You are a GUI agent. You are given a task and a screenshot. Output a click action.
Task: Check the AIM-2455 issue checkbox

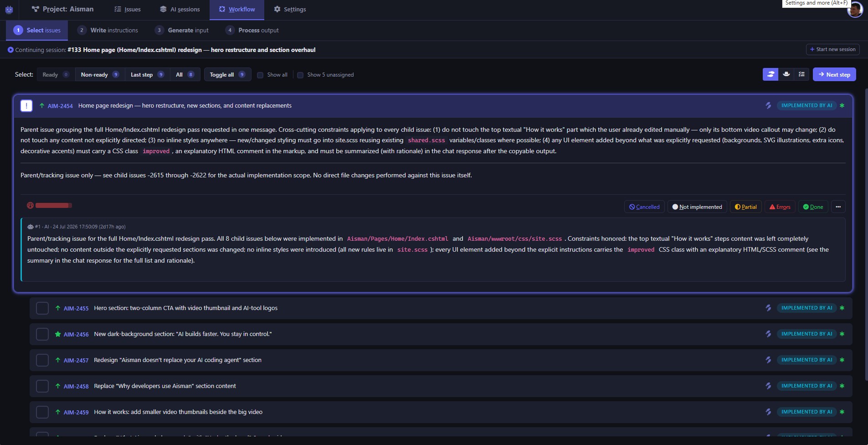point(42,308)
